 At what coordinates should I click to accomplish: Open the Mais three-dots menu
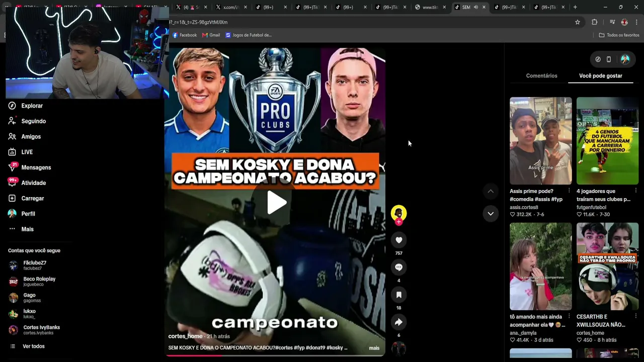12,229
